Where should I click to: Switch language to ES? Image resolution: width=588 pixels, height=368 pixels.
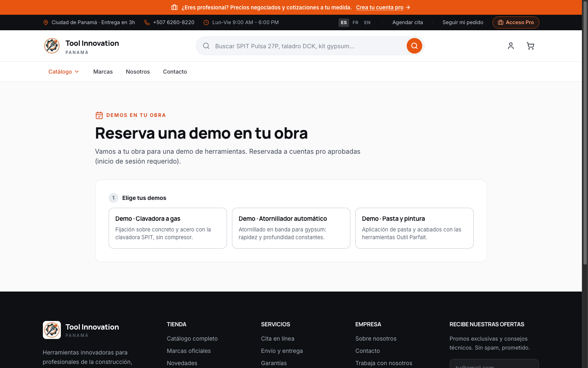pyautogui.click(x=344, y=22)
